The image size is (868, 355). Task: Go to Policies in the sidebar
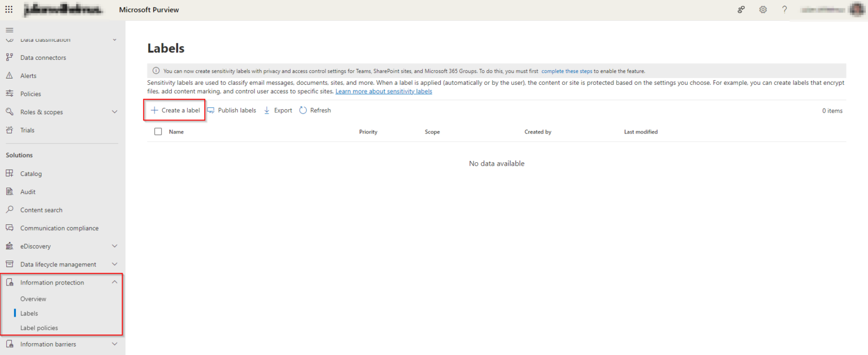(31, 94)
